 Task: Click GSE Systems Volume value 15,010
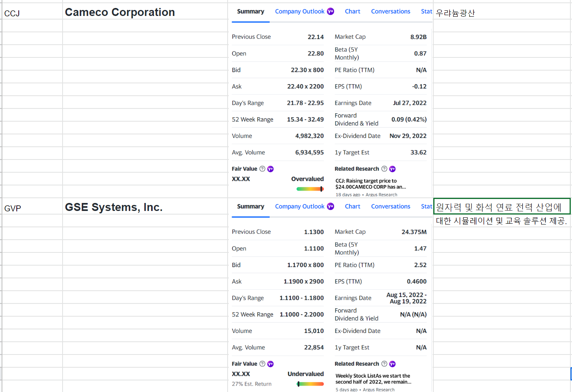[314, 331]
